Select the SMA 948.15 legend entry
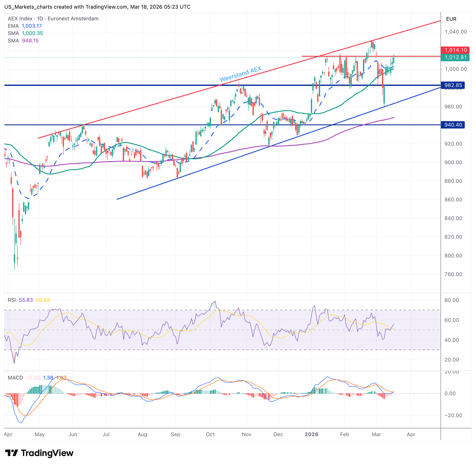476x466 pixels. (23, 41)
